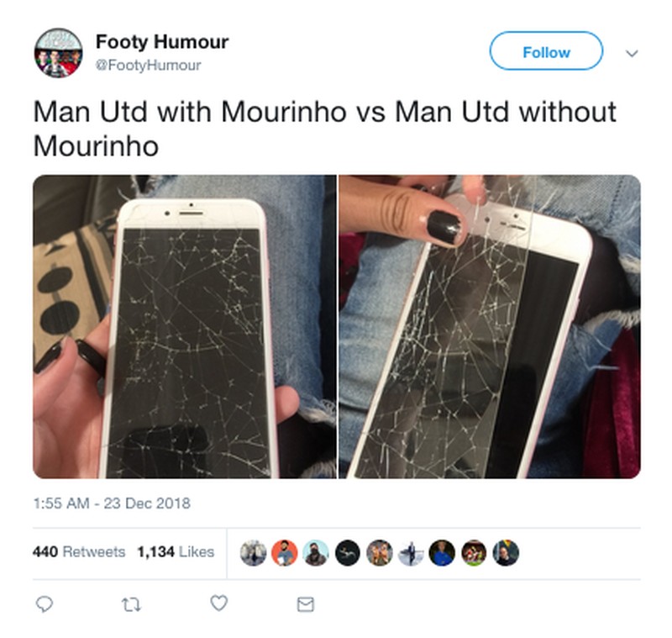Click the envelope direct message icon

[306, 604]
